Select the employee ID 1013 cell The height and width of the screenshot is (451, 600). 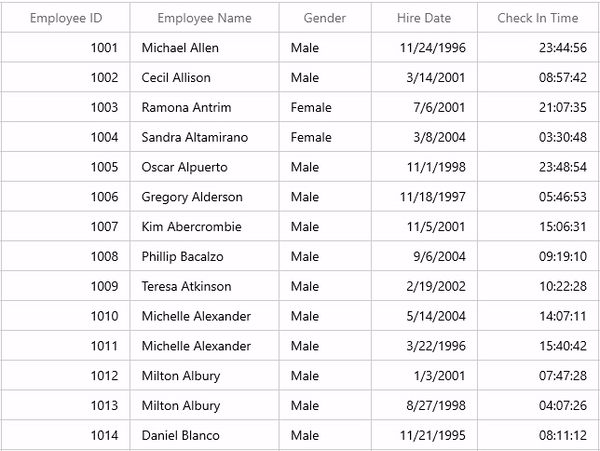[x=104, y=406]
